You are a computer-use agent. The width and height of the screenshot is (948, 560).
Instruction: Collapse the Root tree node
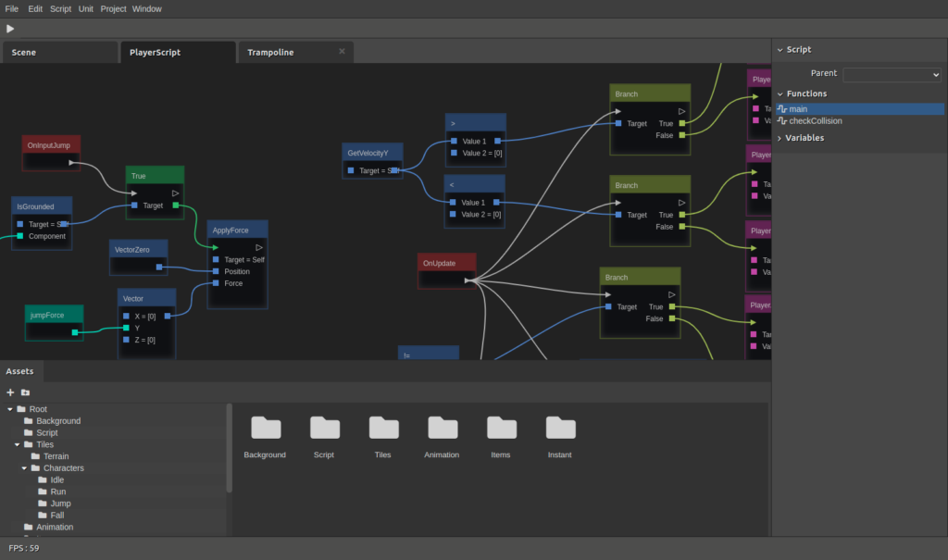pos(9,409)
